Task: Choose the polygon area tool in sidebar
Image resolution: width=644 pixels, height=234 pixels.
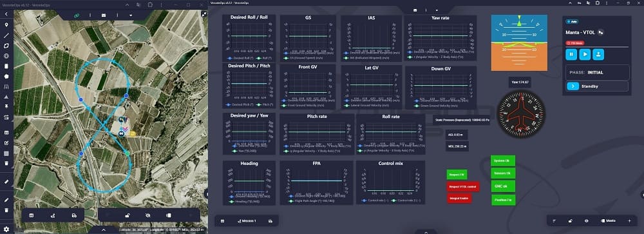Action: click(x=6, y=46)
